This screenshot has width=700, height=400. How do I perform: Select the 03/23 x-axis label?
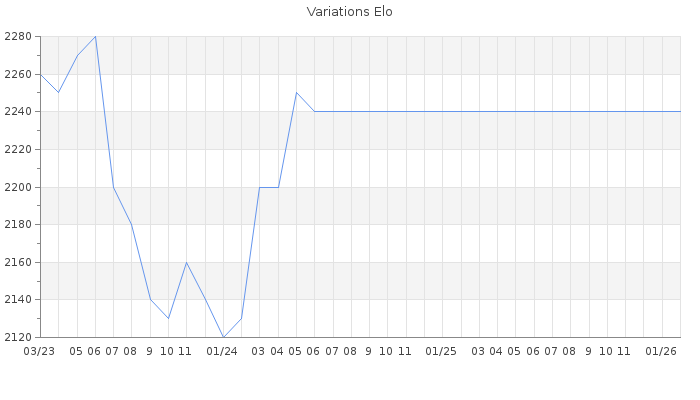click(x=39, y=351)
